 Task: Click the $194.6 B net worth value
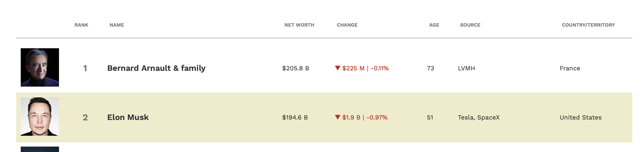click(x=295, y=117)
